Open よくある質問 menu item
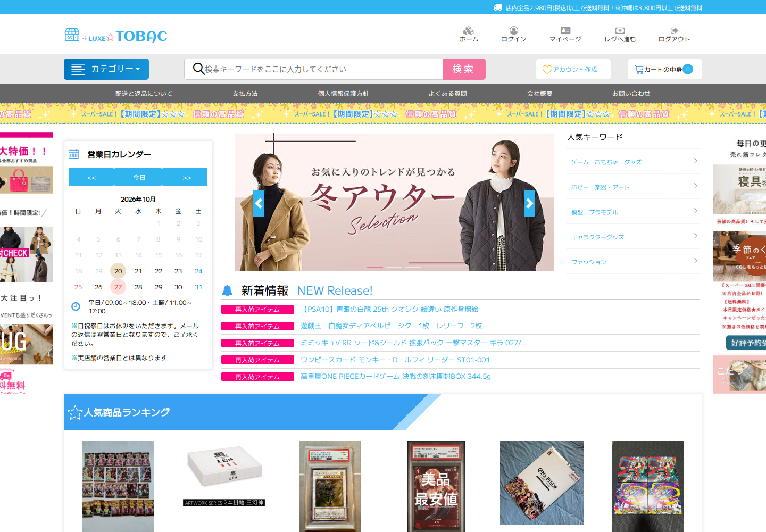 448,94
